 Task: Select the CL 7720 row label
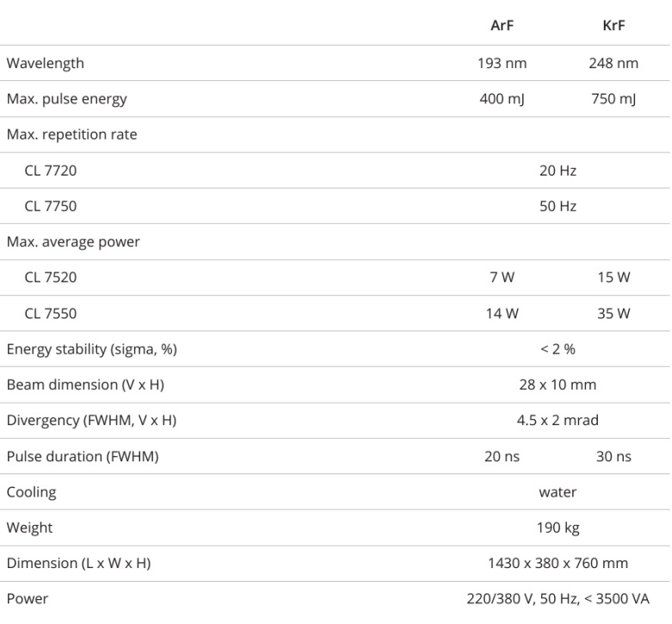51,170
